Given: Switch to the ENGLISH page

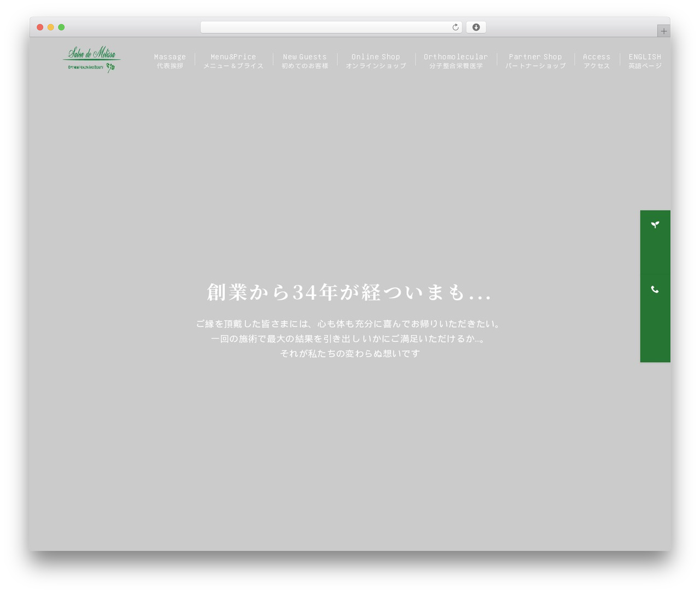Looking at the screenshot, I should coord(645,61).
